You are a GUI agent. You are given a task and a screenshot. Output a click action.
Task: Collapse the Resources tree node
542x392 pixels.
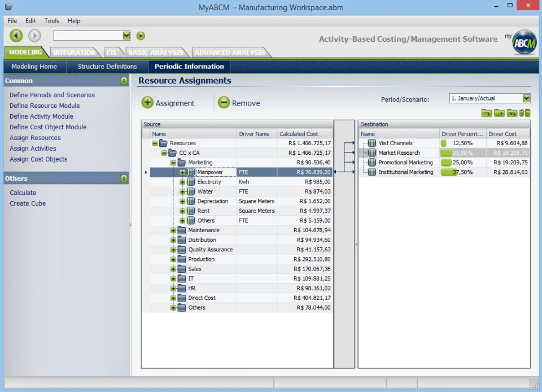[155, 143]
